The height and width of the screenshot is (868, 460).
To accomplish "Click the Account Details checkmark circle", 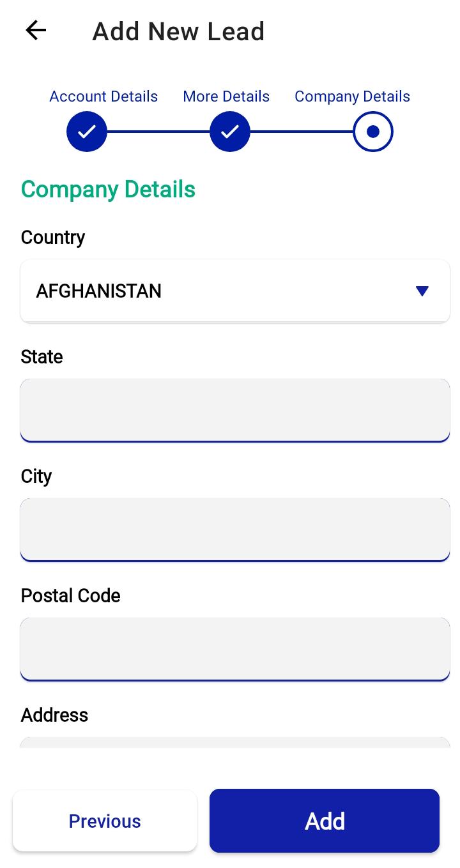I will tap(87, 132).
